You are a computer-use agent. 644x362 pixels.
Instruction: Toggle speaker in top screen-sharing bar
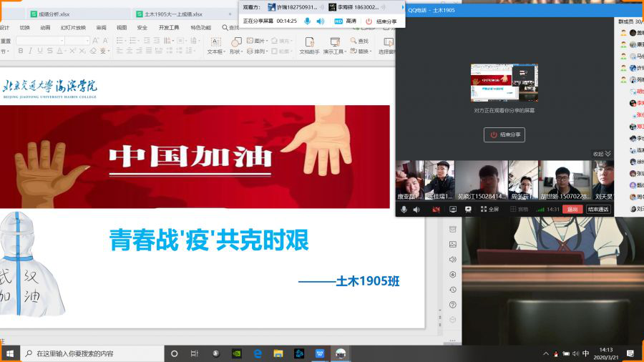[x=321, y=21]
